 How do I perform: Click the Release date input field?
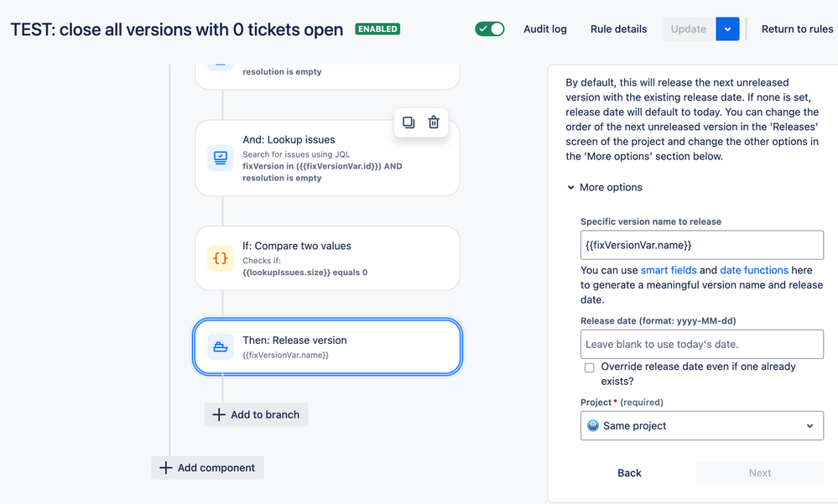[701, 344]
